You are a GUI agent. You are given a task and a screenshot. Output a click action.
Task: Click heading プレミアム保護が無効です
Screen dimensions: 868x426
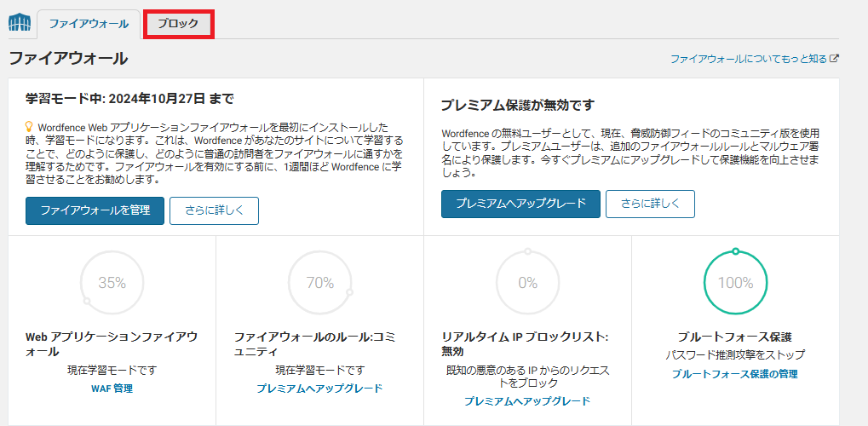click(x=518, y=106)
